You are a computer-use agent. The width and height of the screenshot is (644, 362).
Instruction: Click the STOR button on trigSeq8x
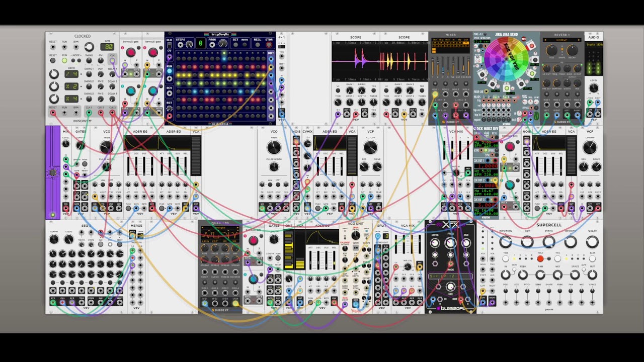[x=269, y=45]
